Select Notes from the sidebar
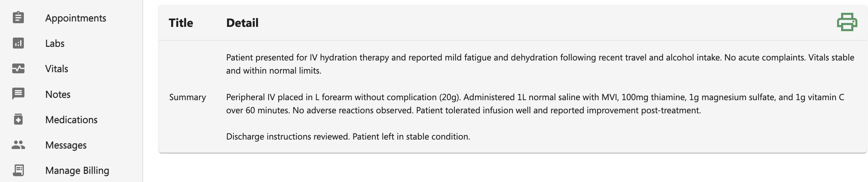This screenshot has height=182, width=868. [x=58, y=94]
